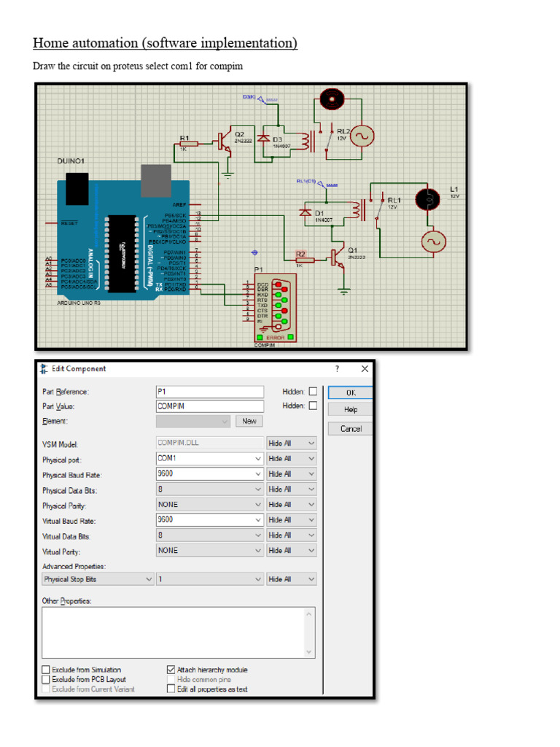The image size is (560, 747).
Task: Open Hide All dropdown for Advanced Properties
Action: click(292, 579)
